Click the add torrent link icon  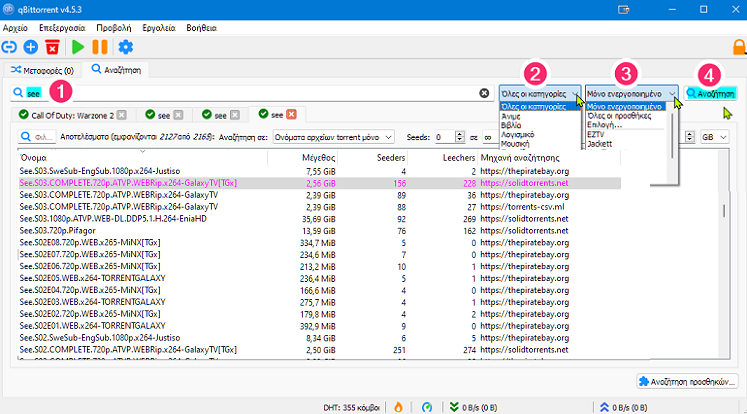click(x=9, y=47)
